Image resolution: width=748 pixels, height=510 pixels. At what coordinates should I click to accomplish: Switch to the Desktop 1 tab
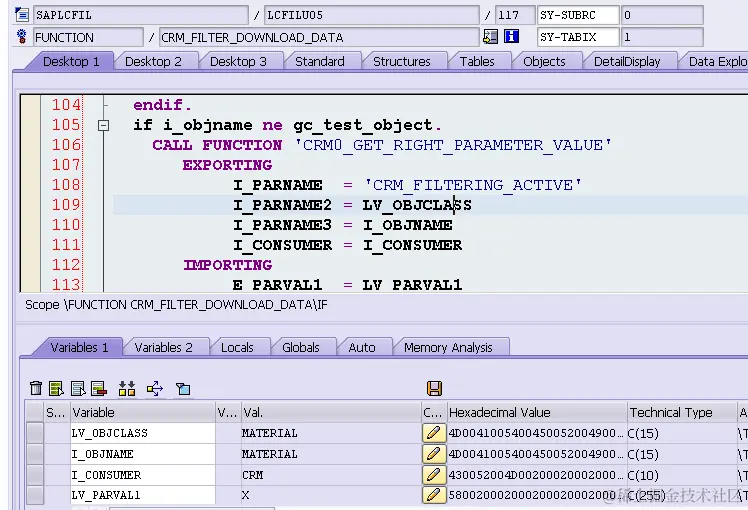[71, 62]
